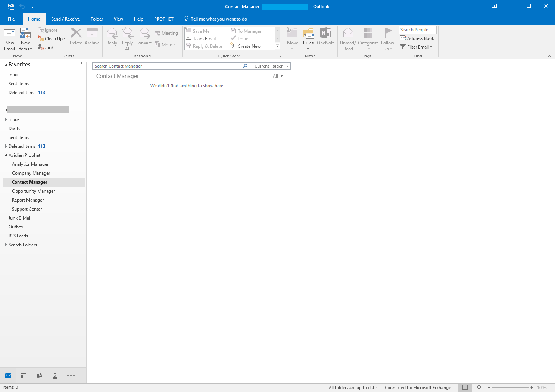Screen dimensions: 555x392
Task: Open the PROPHET tab
Action: [x=164, y=19]
